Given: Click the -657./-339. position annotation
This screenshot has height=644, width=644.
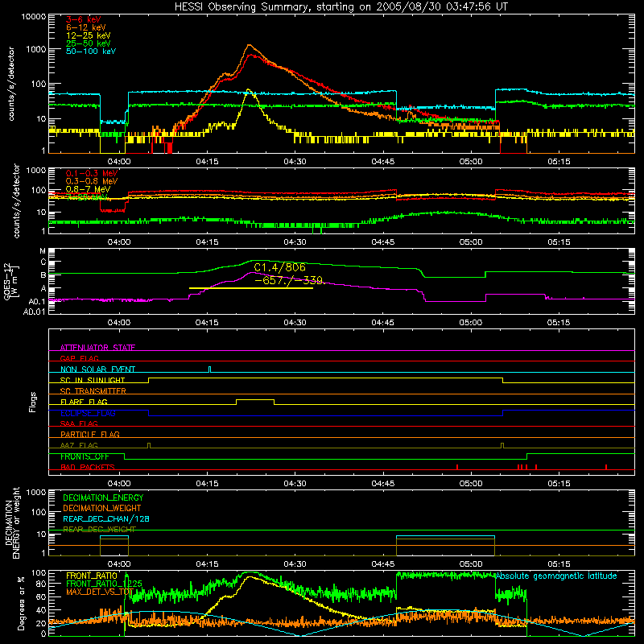Looking at the screenshot, I should click(290, 280).
